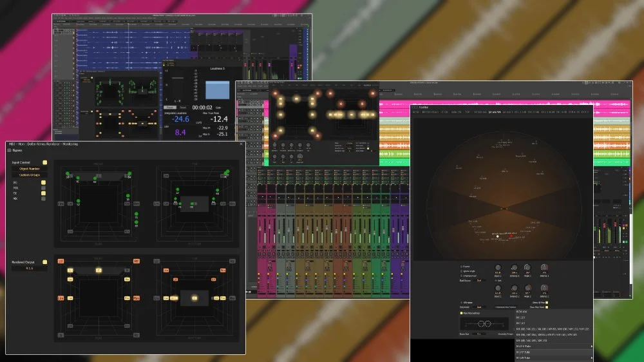Expand the M 149 Tube submenu arrow
The width and height of the screenshot is (644, 362).
[591, 358]
